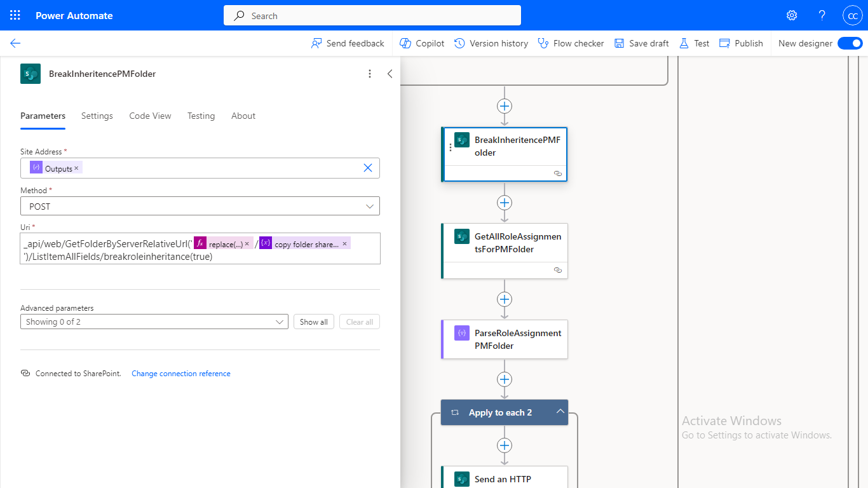The image size is (868, 488).
Task: Collapse the Apply to each 2 loop
Action: click(560, 412)
